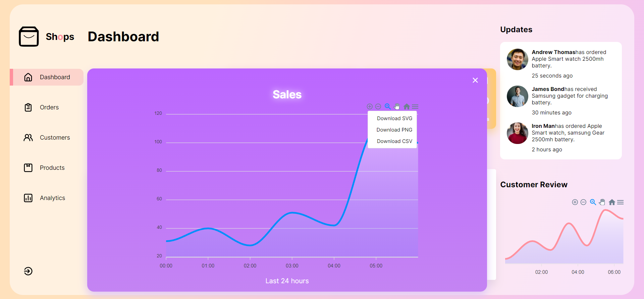Reset zoom on the Sales chart

[407, 106]
